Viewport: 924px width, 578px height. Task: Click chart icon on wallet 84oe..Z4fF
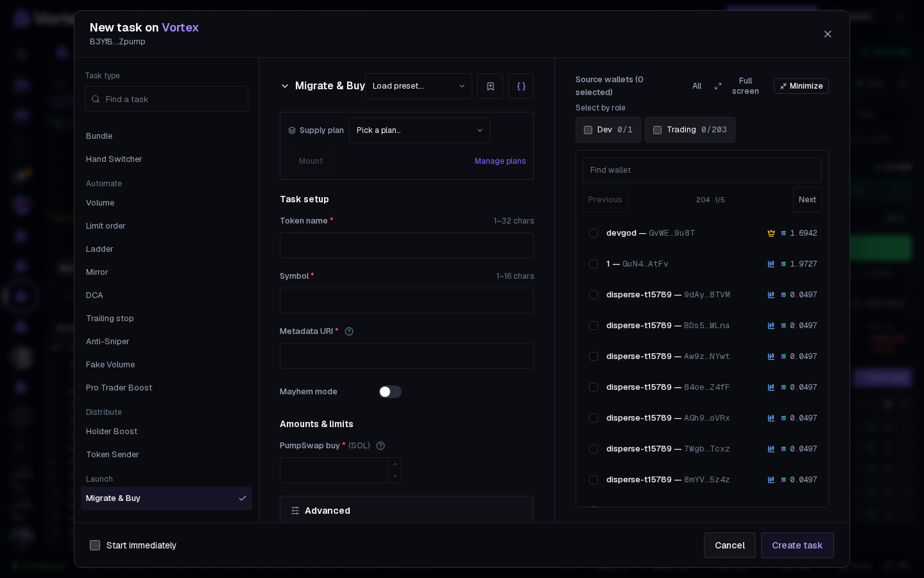771,387
